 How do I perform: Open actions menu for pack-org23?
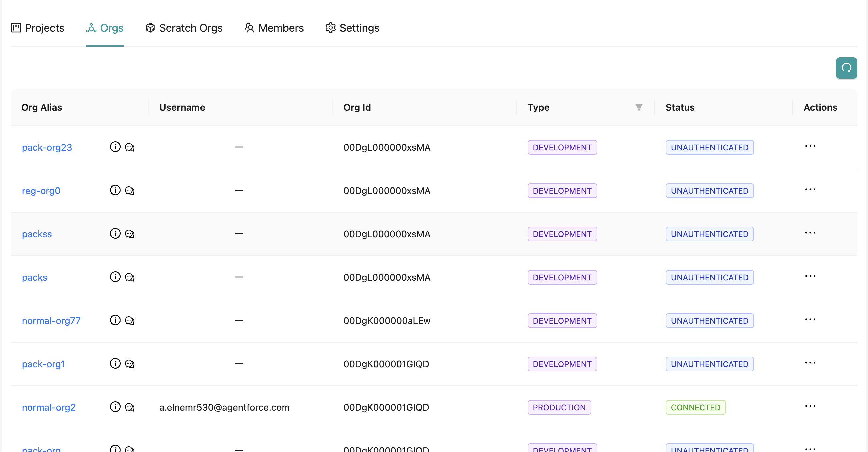coord(810,146)
